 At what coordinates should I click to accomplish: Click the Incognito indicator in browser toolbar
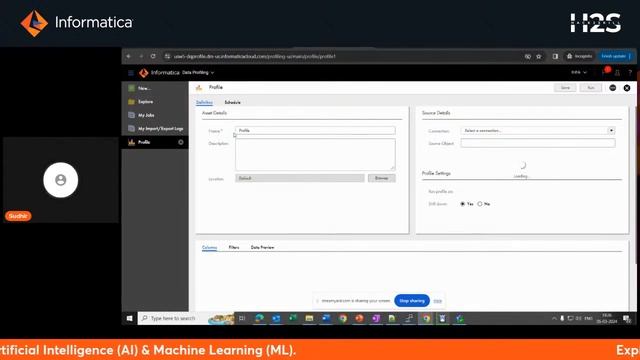pos(579,56)
